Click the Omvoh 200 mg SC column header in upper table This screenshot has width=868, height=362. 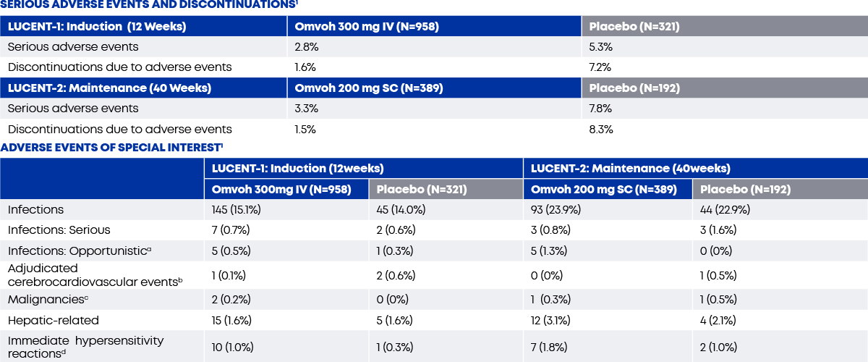tap(365, 88)
